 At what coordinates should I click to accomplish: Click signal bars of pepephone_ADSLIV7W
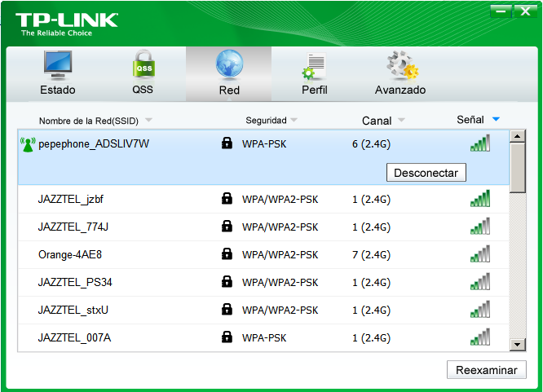[x=480, y=143]
